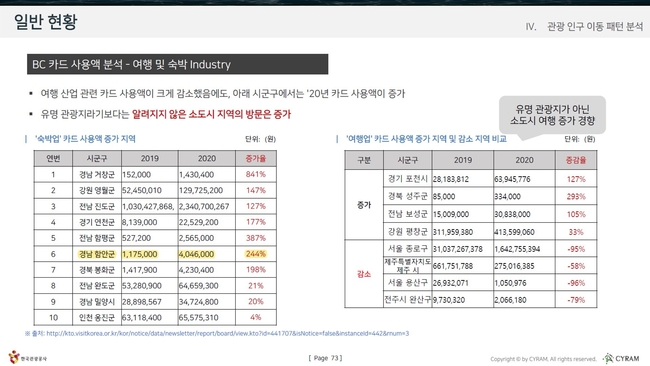
Task: Select the BC 카드 사용액 분석 title banner
Action: 177,64
